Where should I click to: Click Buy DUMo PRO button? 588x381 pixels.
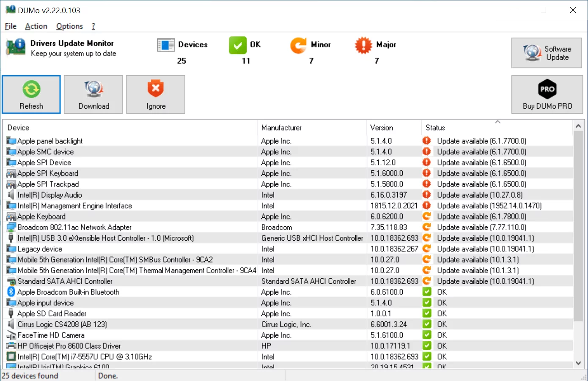[x=547, y=94]
